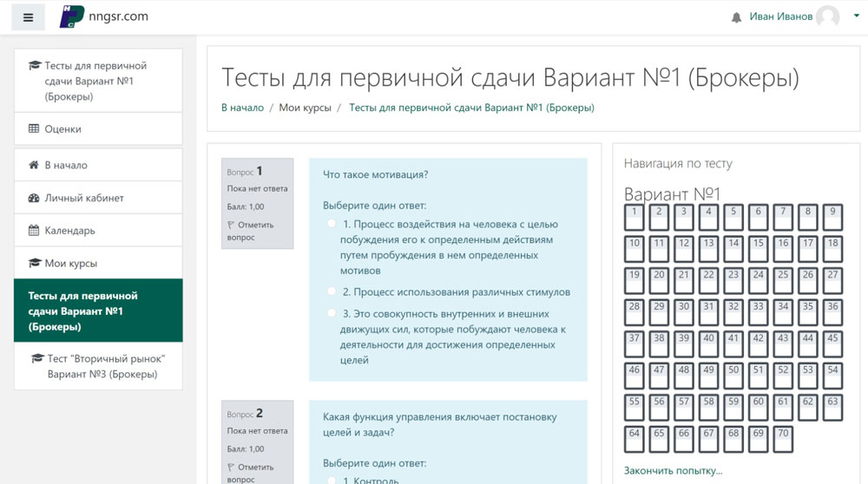868x484 pixels.
Task: Jump to question 36 in navigation
Action: pyautogui.click(x=832, y=312)
